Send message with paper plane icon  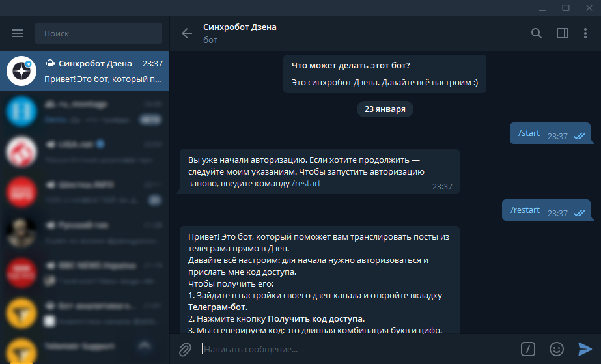tap(585, 349)
